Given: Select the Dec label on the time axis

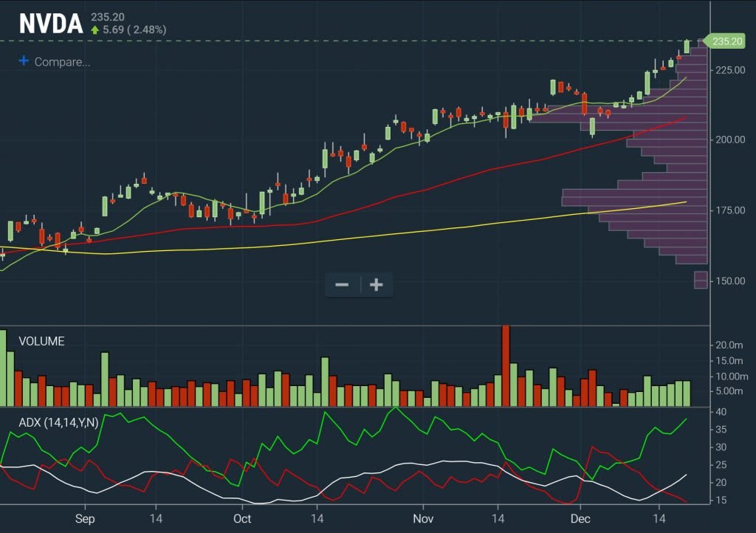Looking at the screenshot, I should click(x=580, y=519).
